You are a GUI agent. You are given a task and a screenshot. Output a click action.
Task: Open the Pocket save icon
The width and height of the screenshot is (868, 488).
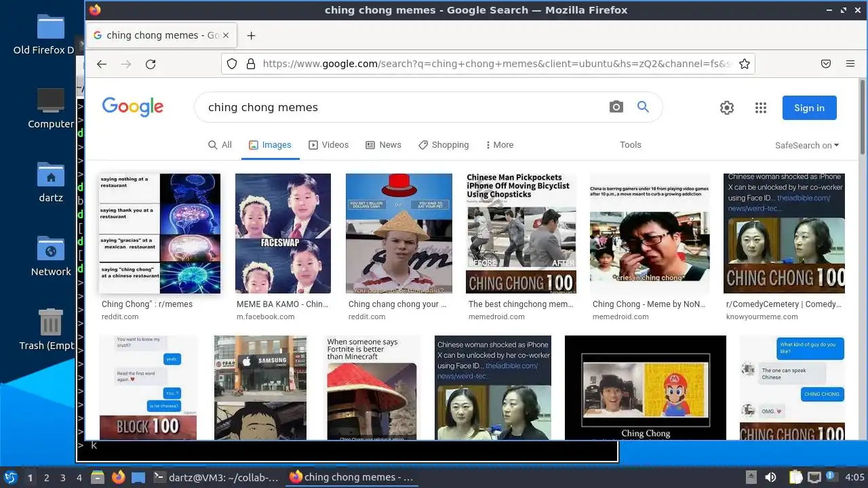click(x=826, y=64)
